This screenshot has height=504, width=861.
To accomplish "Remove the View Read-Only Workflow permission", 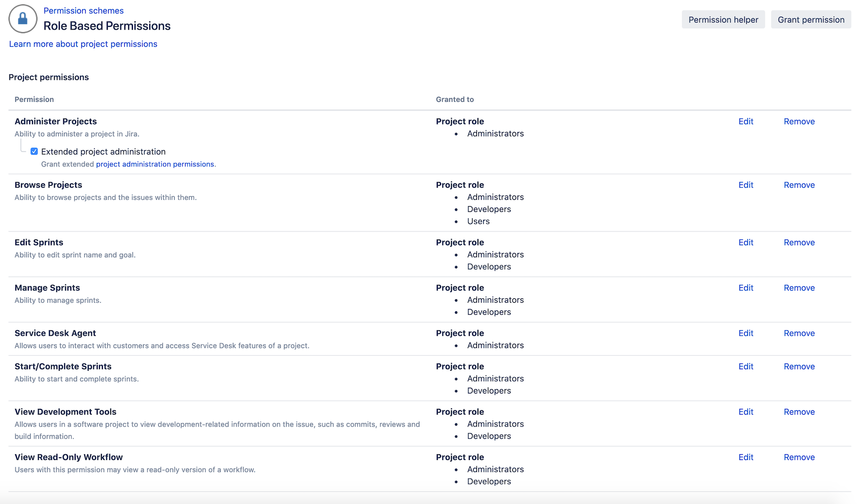I will tap(799, 457).
